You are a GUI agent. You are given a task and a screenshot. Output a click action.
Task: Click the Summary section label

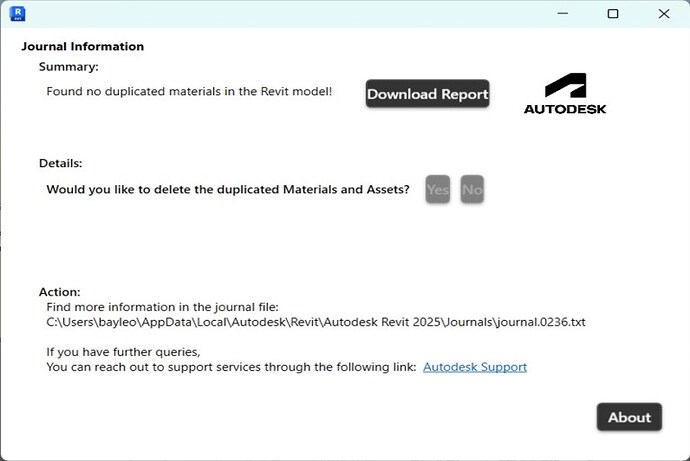[x=69, y=67]
